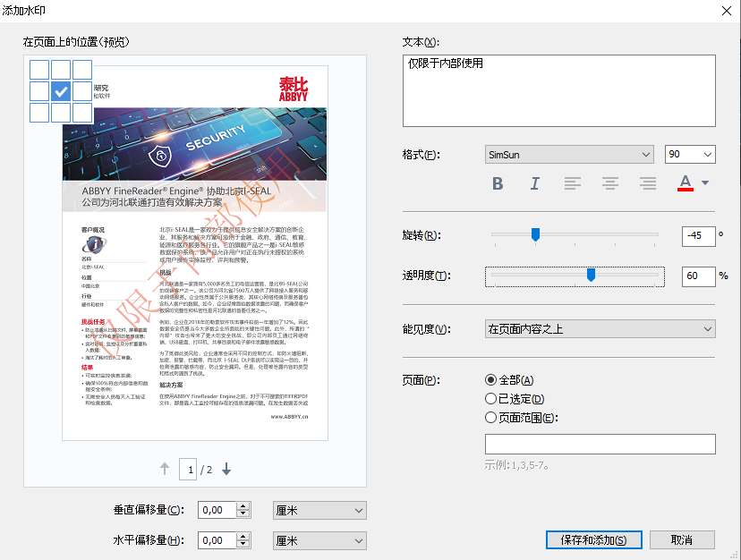741x560 pixels.
Task: Go to next preview page arrow
Action: [226, 469]
